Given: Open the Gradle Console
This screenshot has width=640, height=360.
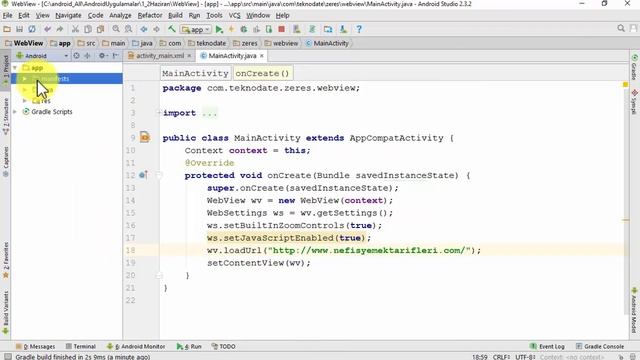Looking at the screenshot, I should coord(600,346).
